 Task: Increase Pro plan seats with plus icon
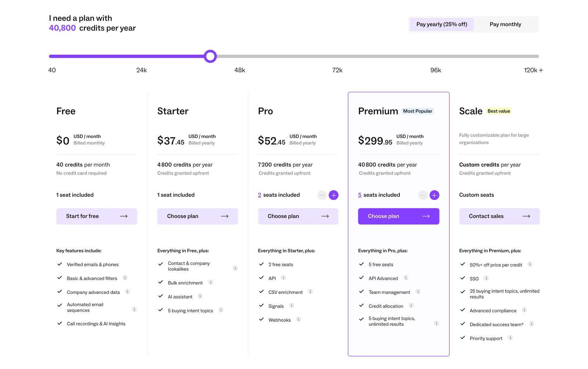(333, 195)
